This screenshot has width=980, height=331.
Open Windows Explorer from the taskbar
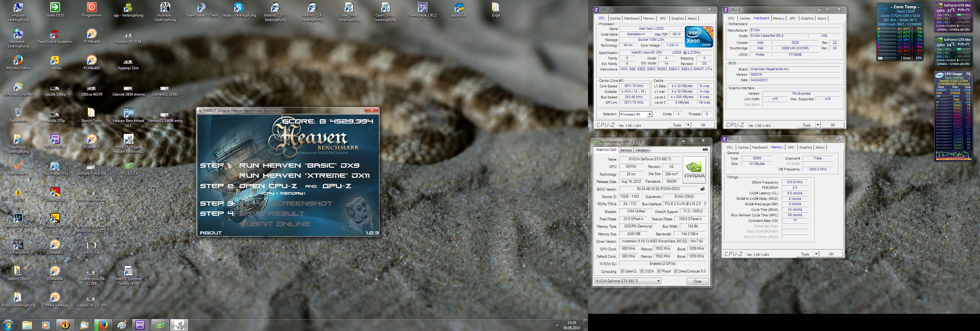27,325
